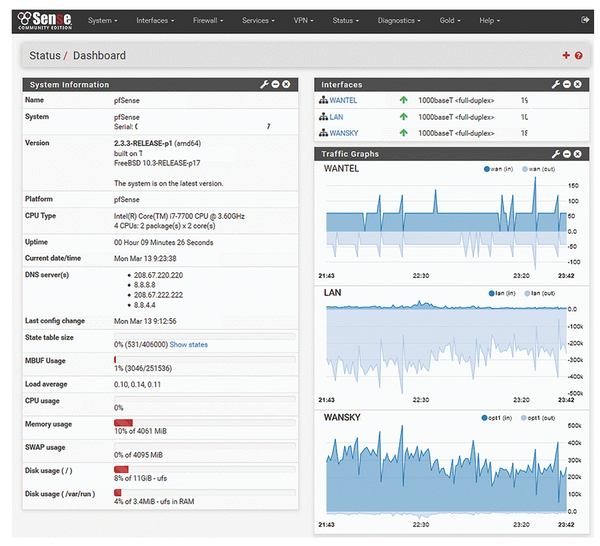Toggle the wan (in) legend series
The height and width of the screenshot is (546, 600).
501,169
